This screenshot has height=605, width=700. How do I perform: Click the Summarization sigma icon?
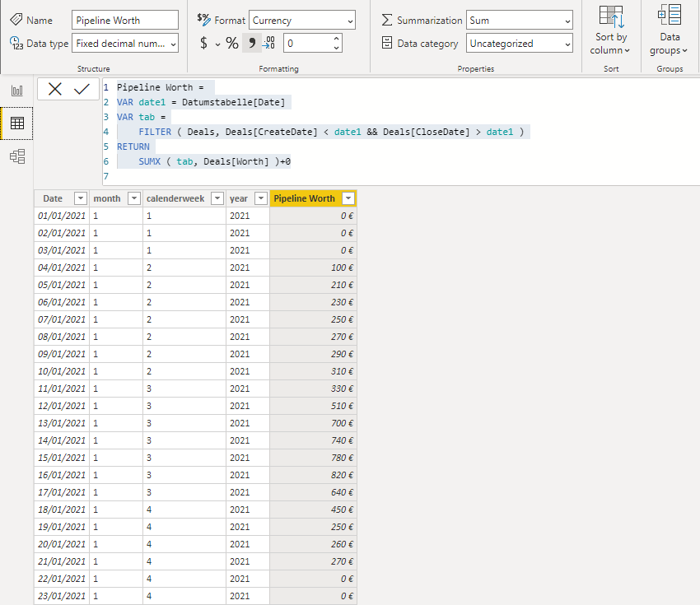387,20
